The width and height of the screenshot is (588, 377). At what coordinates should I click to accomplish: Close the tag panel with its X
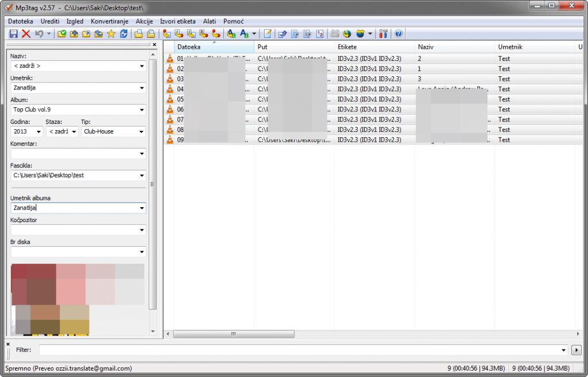[x=154, y=45]
